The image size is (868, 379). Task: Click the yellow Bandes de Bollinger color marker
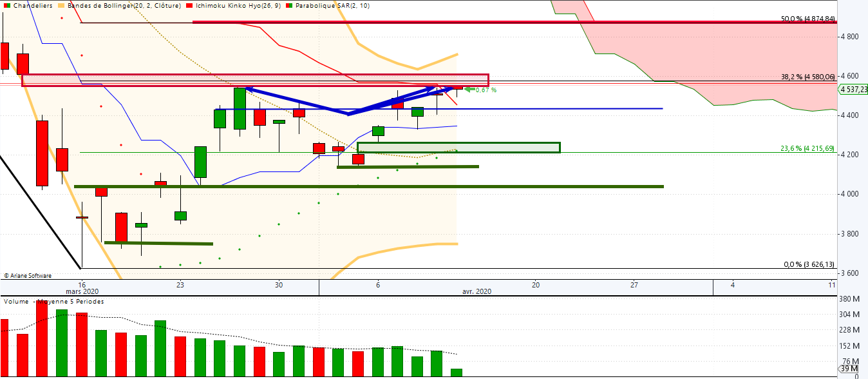[61, 5]
